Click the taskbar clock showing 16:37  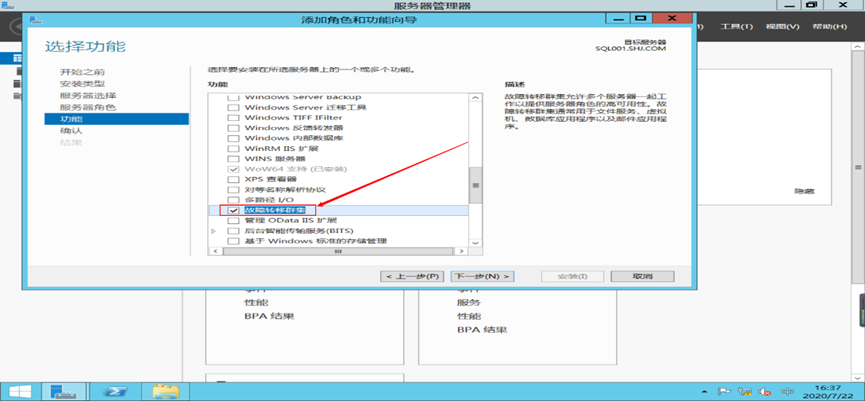pyautogui.click(x=830, y=392)
